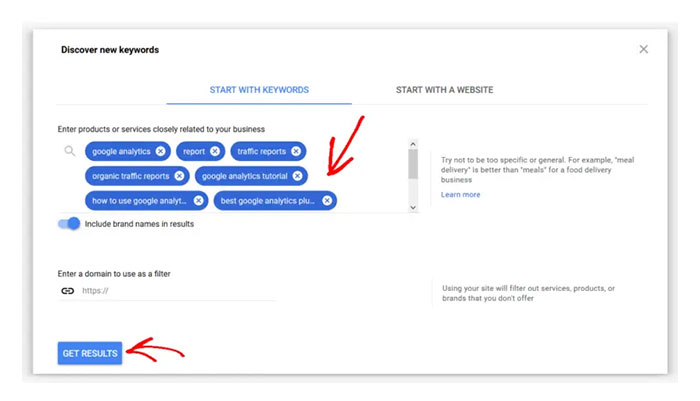Viewport: 700px width, 401px height.
Task: Delete 'best google analytics plu...' chip
Action: click(x=327, y=201)
